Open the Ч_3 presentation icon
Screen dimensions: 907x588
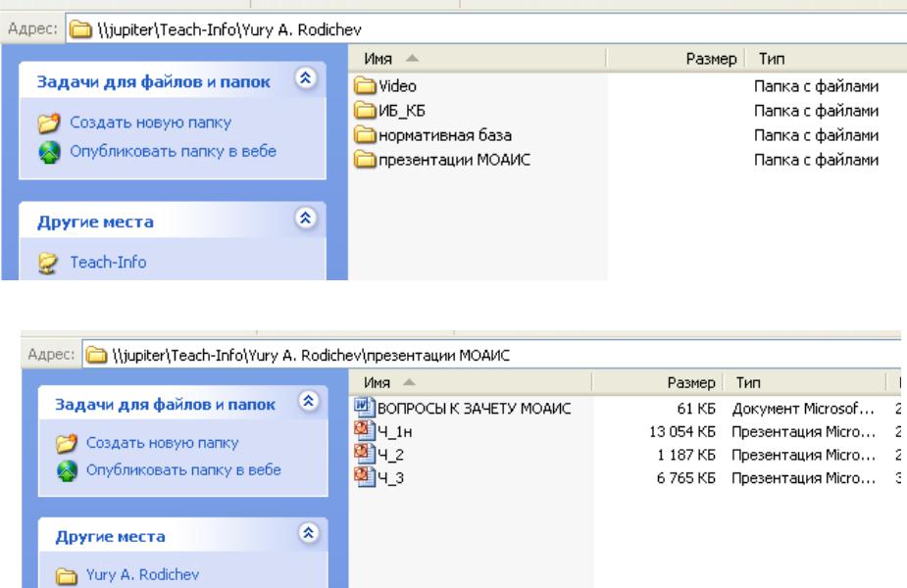365,477
